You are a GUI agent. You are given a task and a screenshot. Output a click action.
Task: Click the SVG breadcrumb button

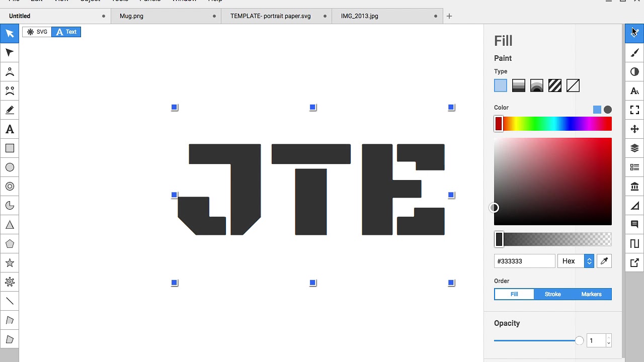37,32
